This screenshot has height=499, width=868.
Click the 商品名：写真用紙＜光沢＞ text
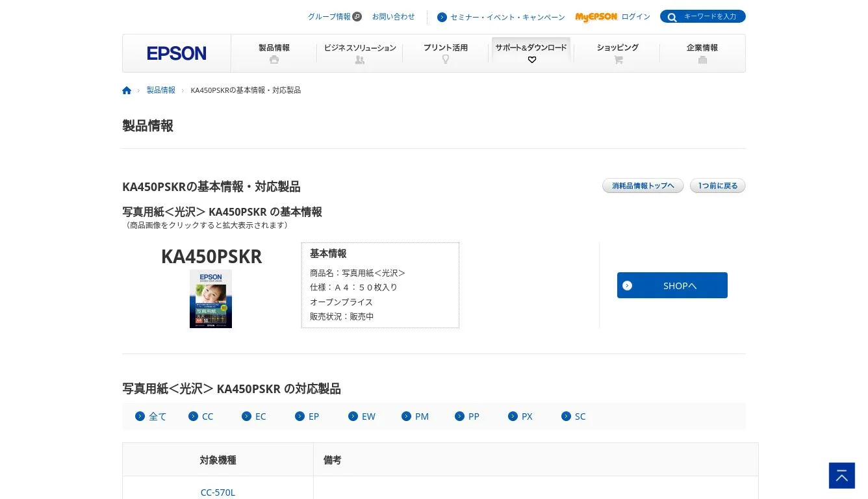(x=357, y=273)
